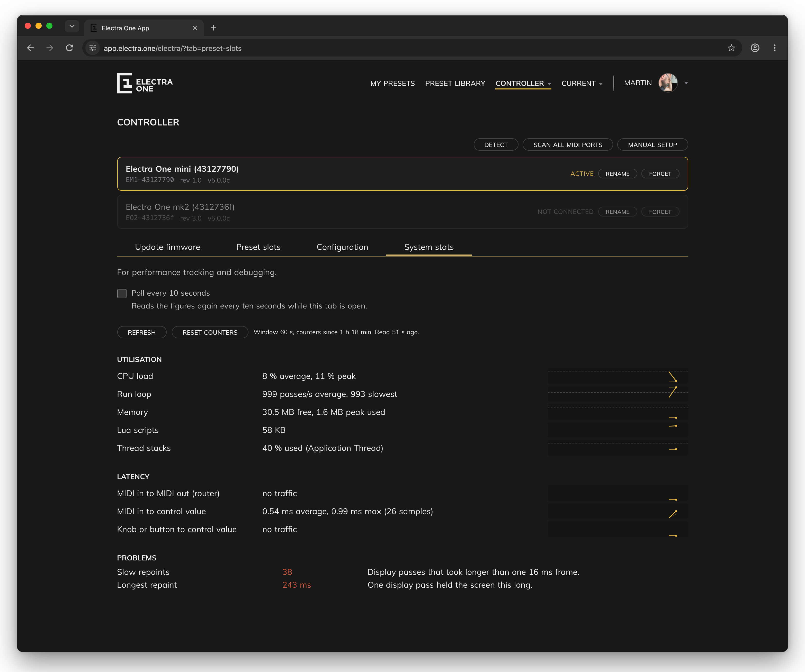Select the System stats tab
805x672 pixels.
[428, 247]
